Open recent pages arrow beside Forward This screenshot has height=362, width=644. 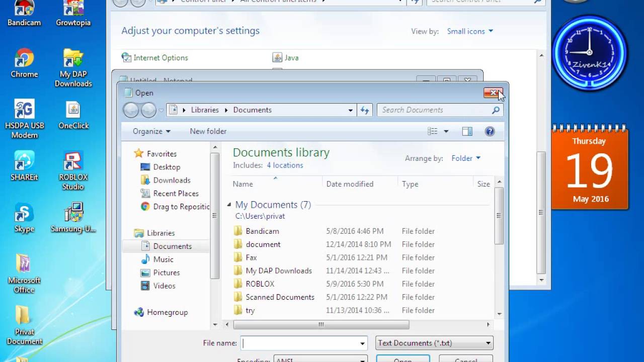161,110
